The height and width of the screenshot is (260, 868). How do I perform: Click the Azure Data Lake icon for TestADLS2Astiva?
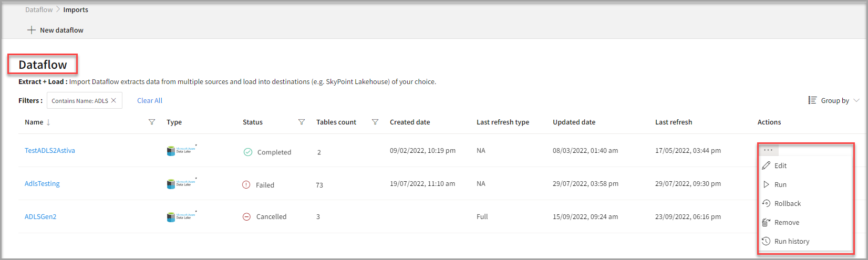coord(181,151)
